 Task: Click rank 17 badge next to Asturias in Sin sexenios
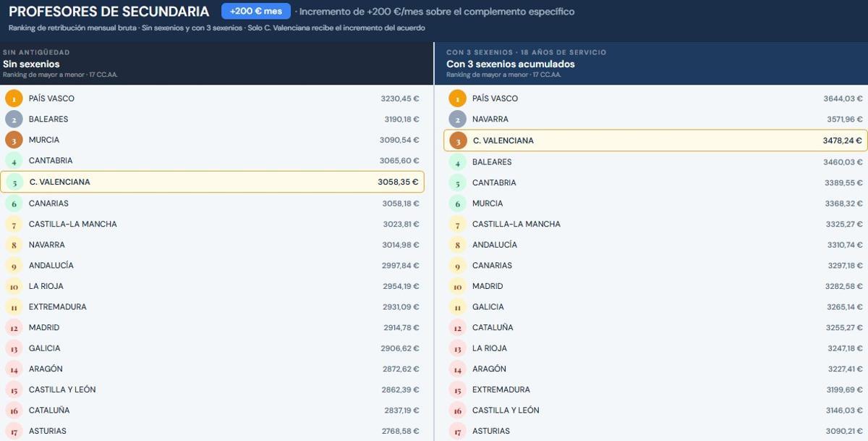[14, 432]
